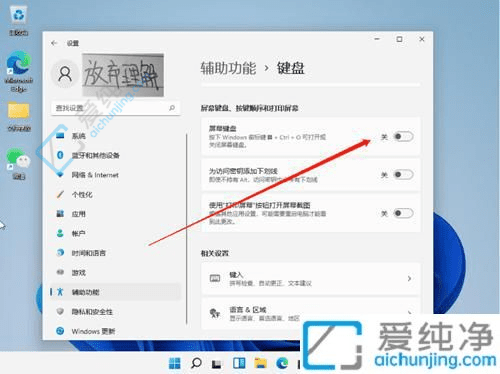Select 个性化 in the sidebar
Image resolution: width=500 pixels, height=374 pixels.
pos(116,194)
